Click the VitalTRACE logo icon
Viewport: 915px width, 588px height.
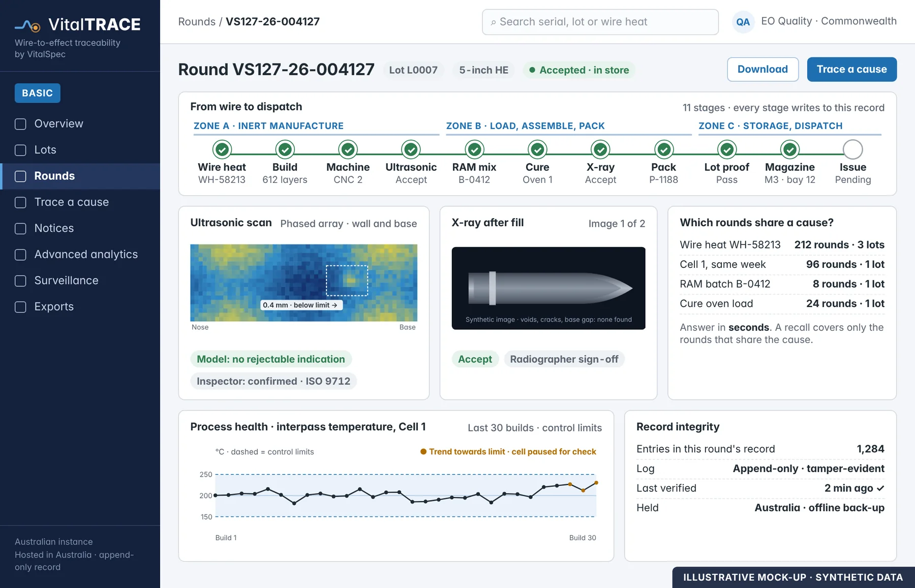tap(27, 25)
